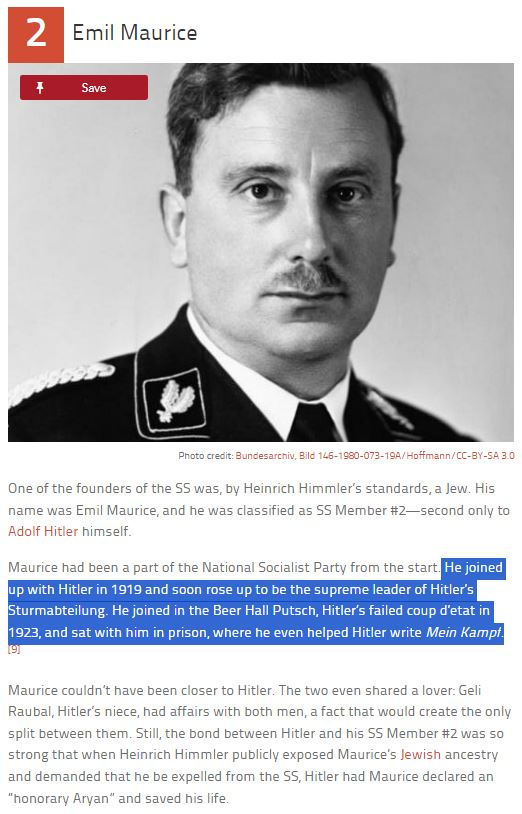Click the collar insignia in the photo

tap(174, 399)
